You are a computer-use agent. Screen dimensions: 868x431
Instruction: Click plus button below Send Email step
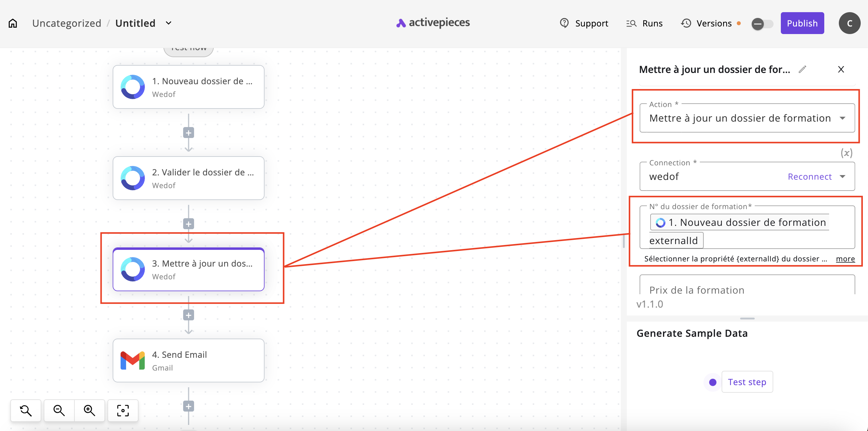pyautogui.click(x=188, y=406)
